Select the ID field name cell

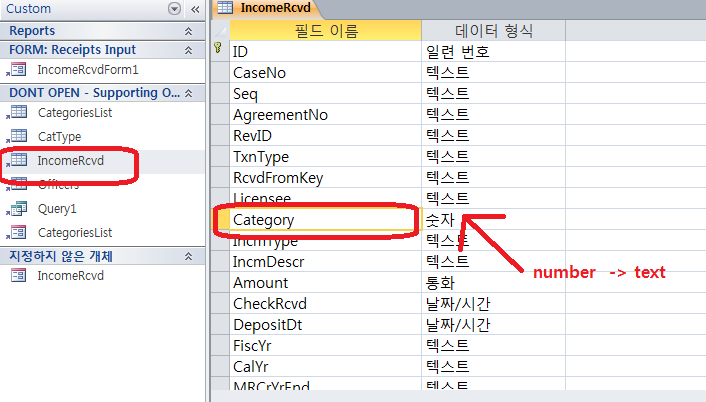pyautogui.click(x=326, y=51)
